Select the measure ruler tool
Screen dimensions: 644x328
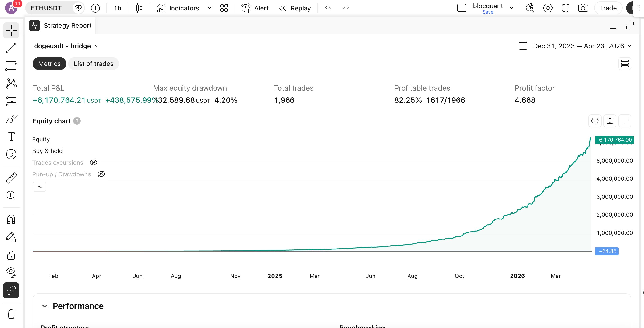[x=11, y=178]
